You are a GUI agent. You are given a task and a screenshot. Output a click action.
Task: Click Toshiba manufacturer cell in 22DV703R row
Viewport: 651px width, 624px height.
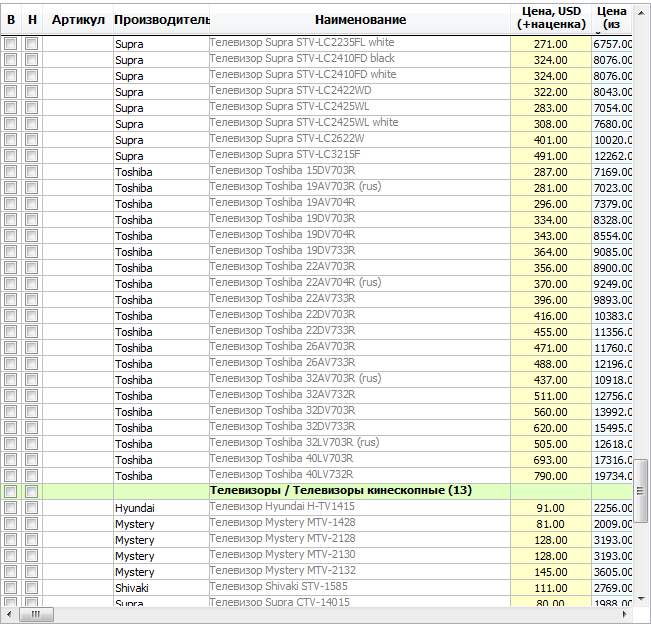(x=162, y=316)
